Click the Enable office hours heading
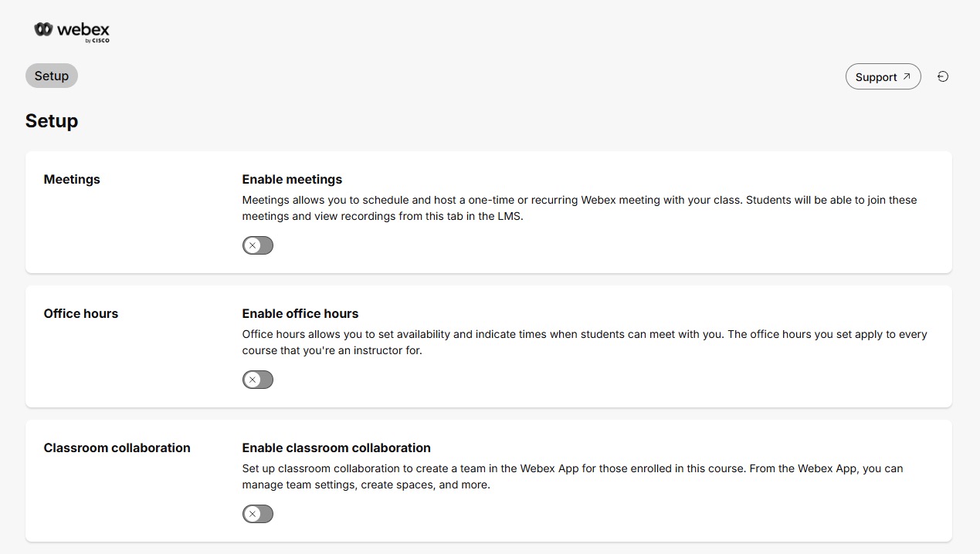Image resolution: width=980 pixels, height=554 pixels. [x=300, y=313]
